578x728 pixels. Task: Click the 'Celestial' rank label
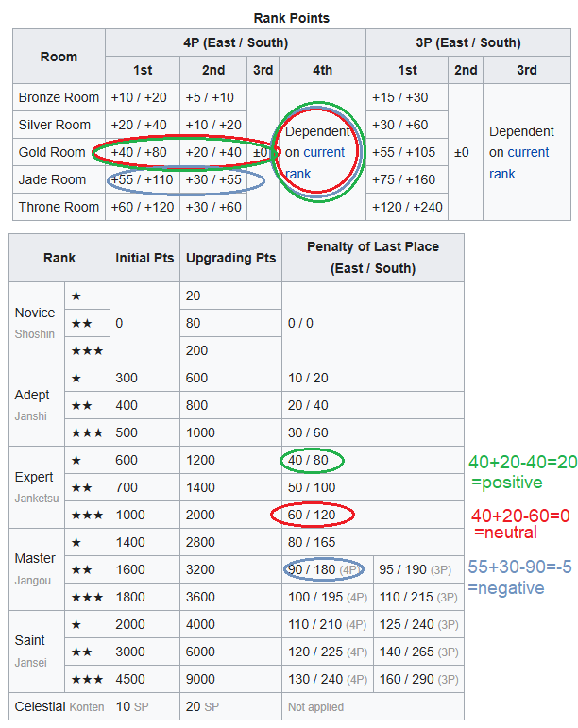point(40,706)
